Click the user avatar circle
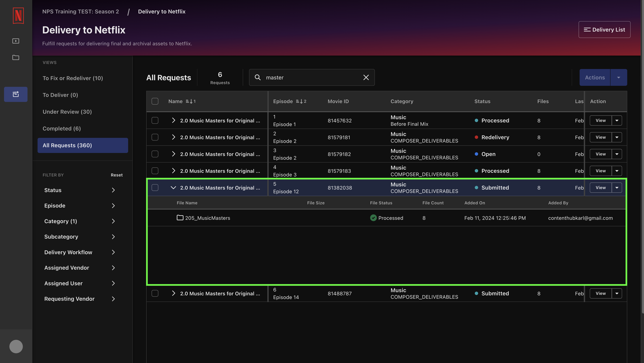644x363 pixels. 16,347
